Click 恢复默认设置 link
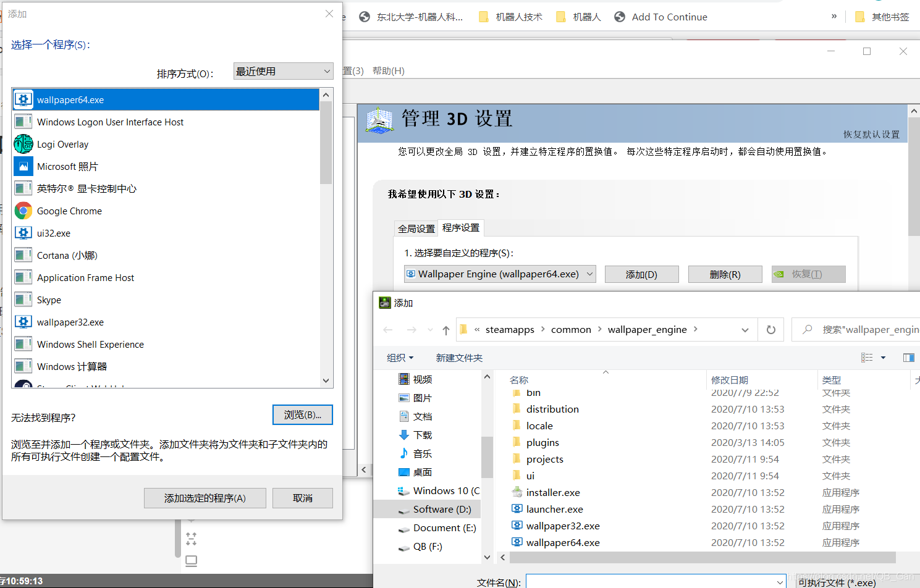 click(x=871, y=134)
